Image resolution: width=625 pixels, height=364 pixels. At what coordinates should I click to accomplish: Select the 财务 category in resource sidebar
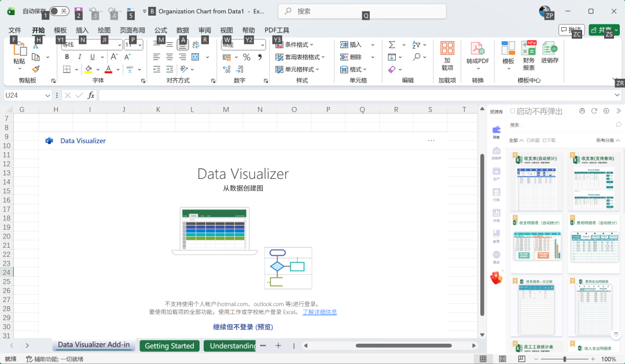coord(497,133)
